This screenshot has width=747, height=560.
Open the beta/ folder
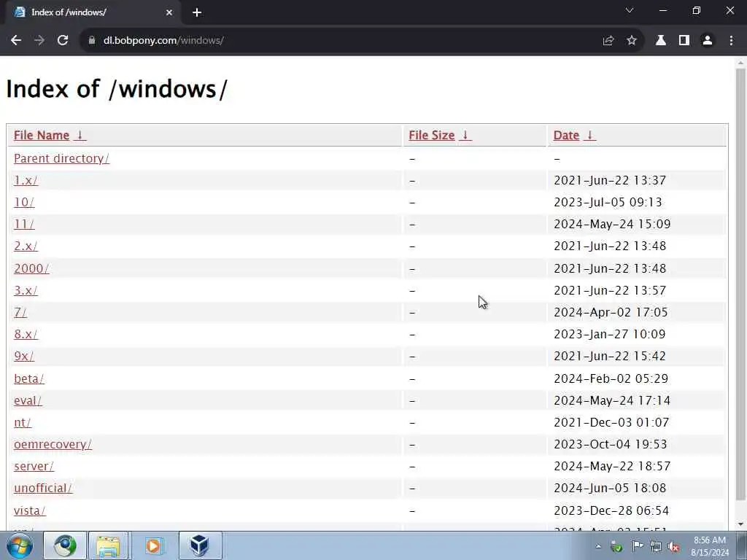pyautogui.click(x=29, y=378)
